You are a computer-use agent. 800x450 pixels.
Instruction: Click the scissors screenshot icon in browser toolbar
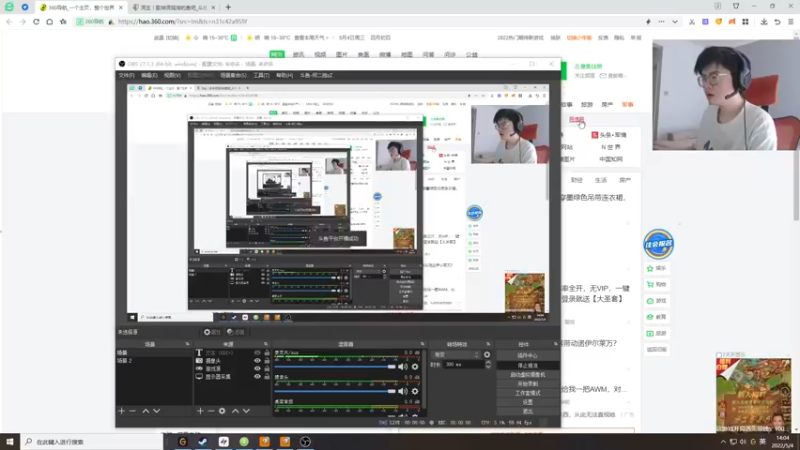(691, 21)
